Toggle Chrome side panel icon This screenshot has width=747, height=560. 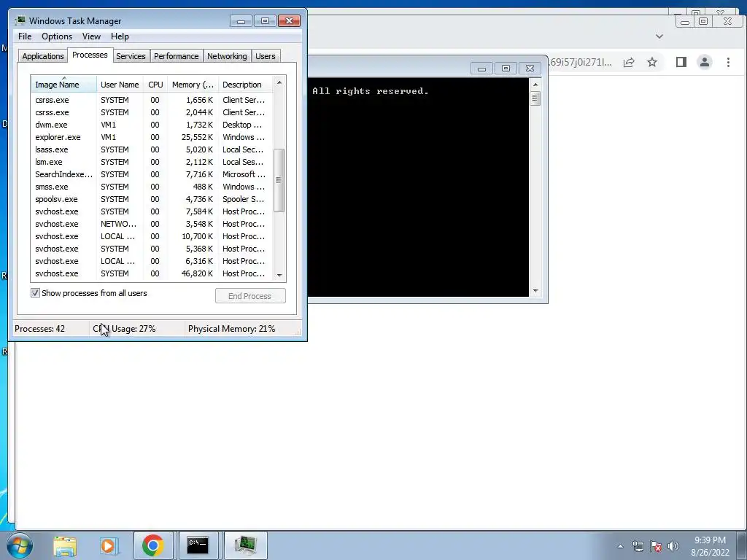click(x=681, y=62)
